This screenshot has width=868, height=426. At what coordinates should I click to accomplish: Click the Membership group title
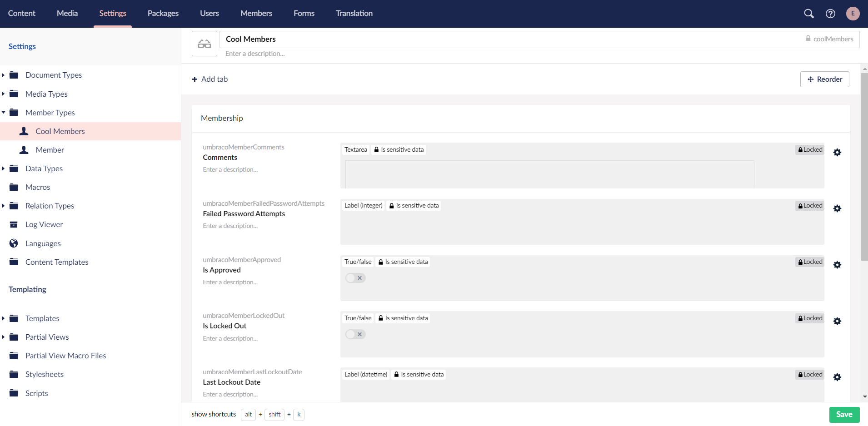click(222, 118)
